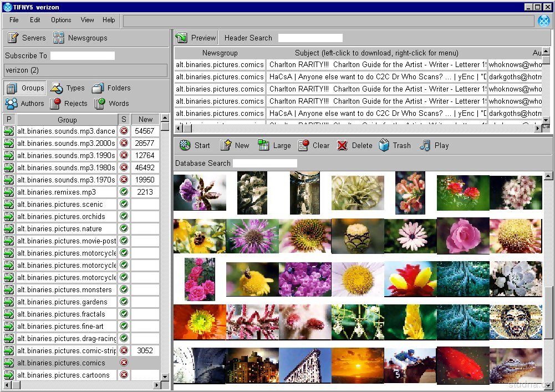The width and height of the screenshot is (555, 392).
Task: Click the green arrow beside alt.binaries.pictures.orchids
Action: pyautogui.click(x=9, y=217)
